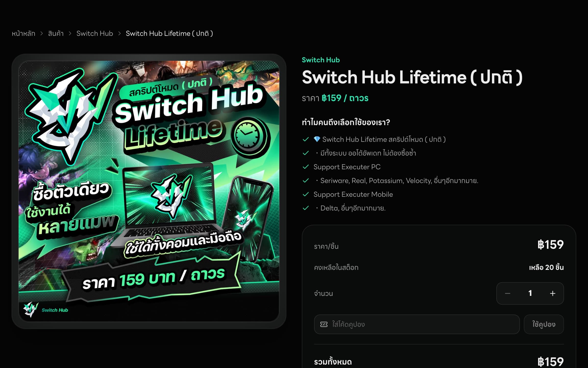Click the price text ฿159 / ถาวร
This screenshot has height=368, width=588.
[x=345, y=98]
